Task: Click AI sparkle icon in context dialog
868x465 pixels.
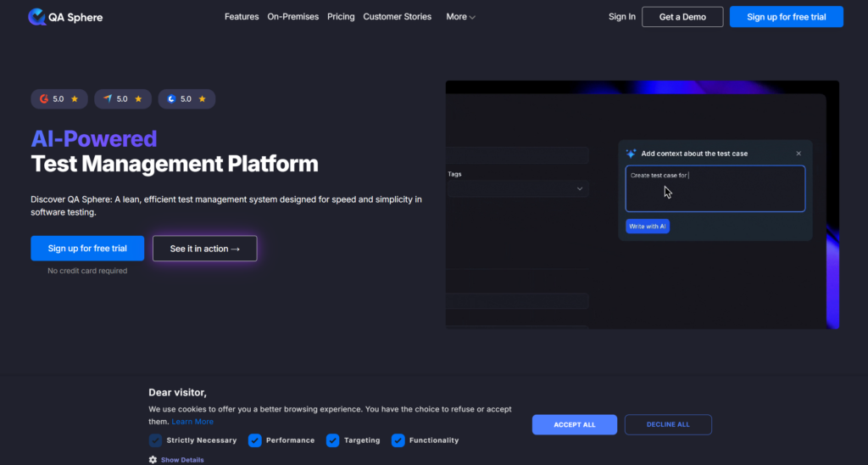Action: click(631, 154)
